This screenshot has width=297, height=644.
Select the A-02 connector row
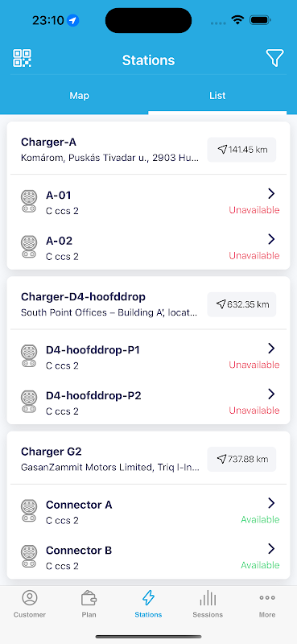tap(148, 247)
